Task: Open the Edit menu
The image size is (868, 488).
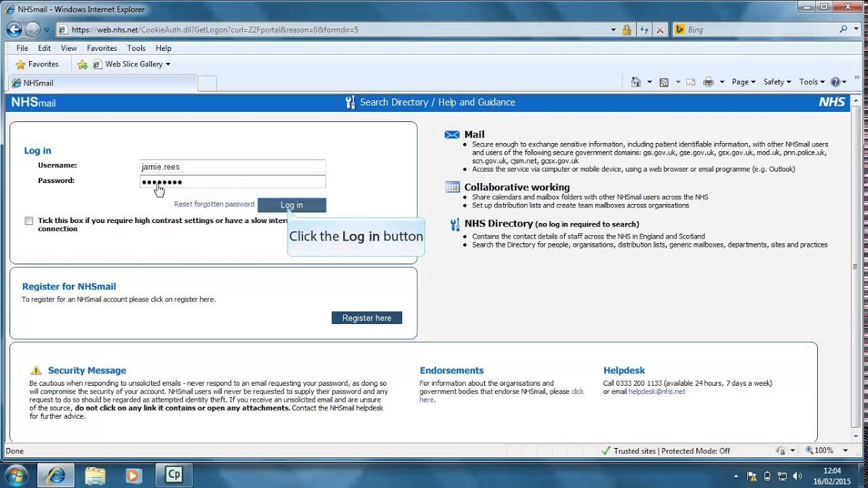Action: point(44,48)
